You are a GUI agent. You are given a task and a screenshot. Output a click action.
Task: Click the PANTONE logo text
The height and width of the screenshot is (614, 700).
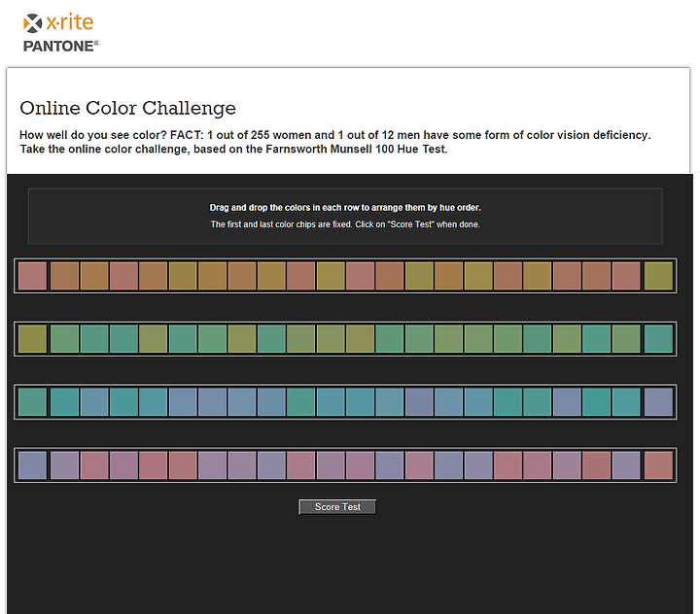60,46
